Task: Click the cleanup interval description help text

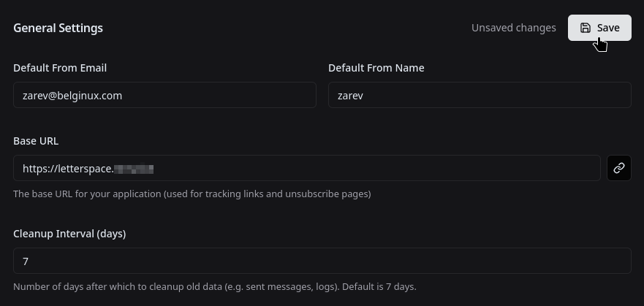Action: coord(215,286)
